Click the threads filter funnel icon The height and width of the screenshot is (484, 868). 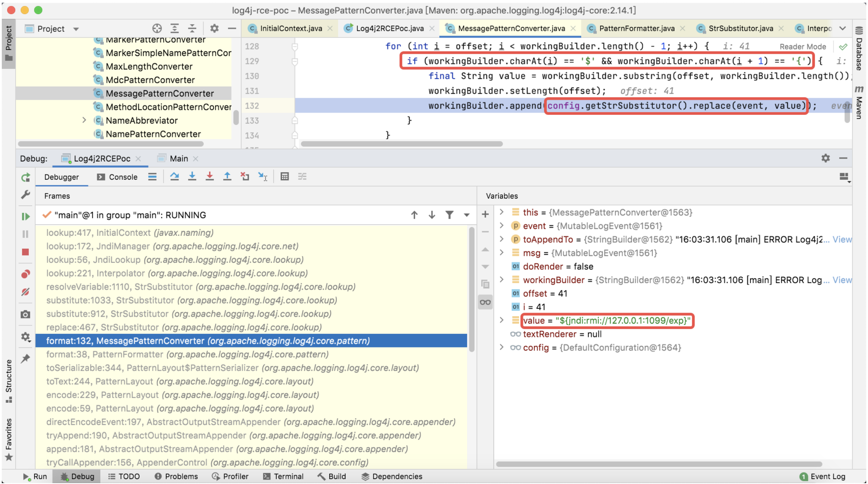click(449, 215)
